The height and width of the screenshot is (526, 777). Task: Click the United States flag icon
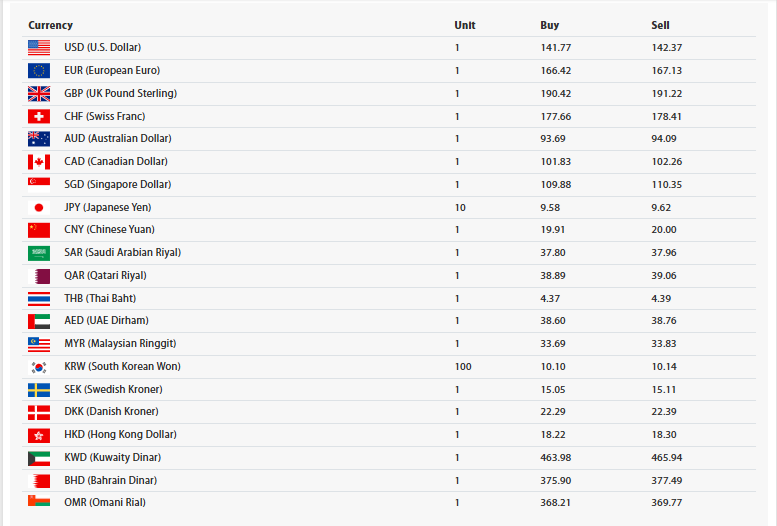point(39,48)
